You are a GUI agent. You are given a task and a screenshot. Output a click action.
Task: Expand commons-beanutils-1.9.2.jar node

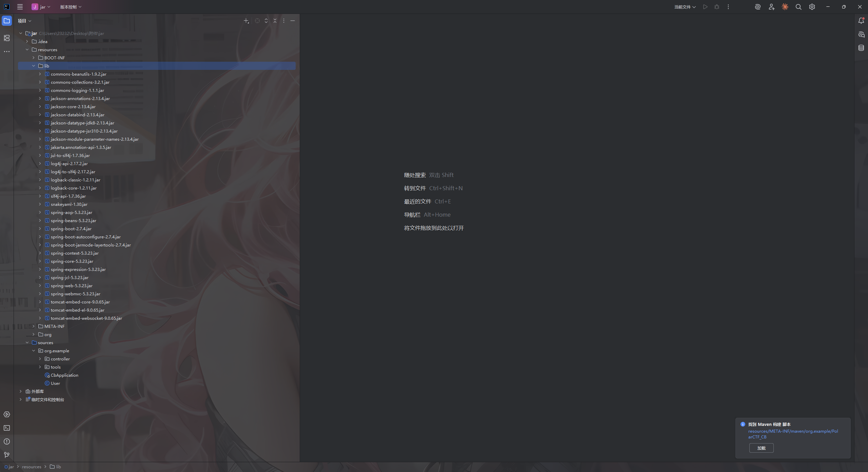(x=40, y=74)
